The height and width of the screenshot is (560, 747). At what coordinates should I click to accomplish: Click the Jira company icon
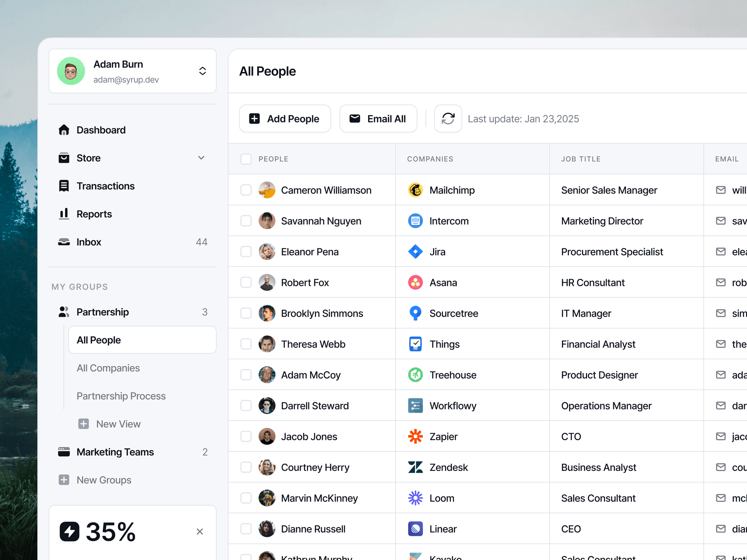[416, 252]
